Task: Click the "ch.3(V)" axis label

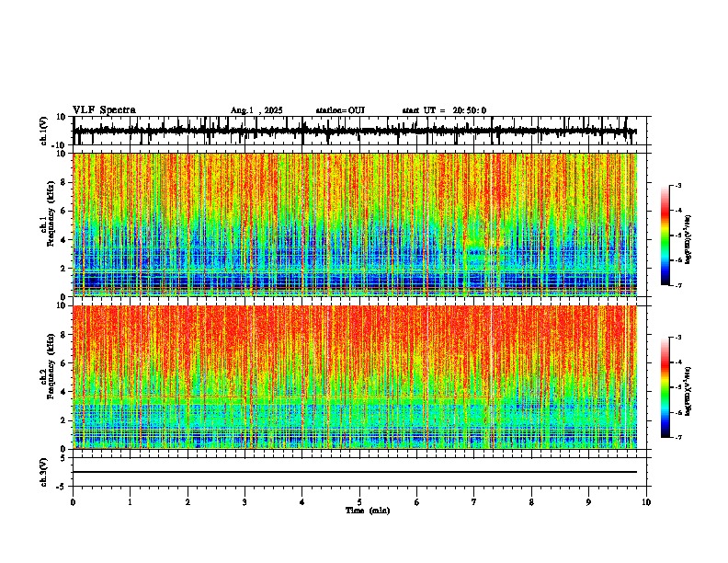Action: [x=45, y=472]
